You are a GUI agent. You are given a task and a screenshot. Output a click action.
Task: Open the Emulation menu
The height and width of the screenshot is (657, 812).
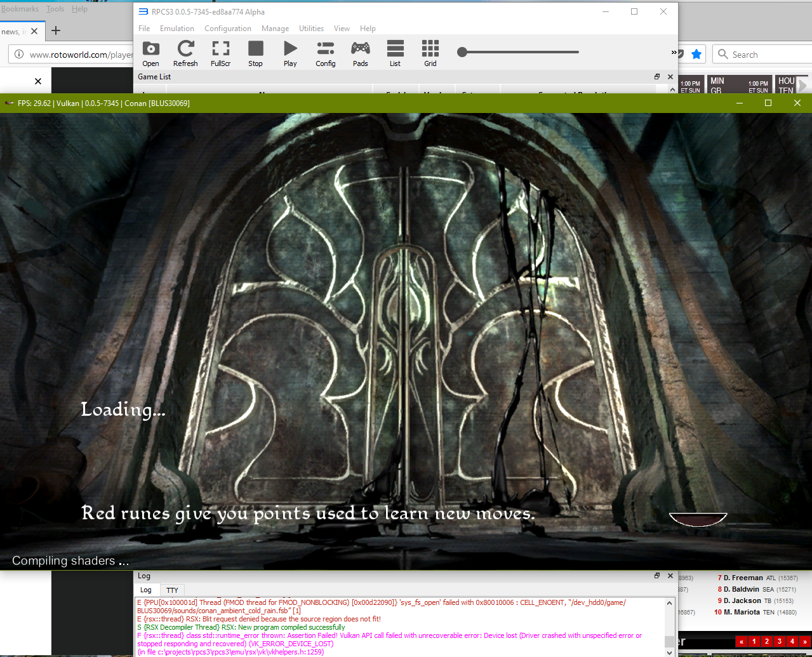(x=177, y=29)
